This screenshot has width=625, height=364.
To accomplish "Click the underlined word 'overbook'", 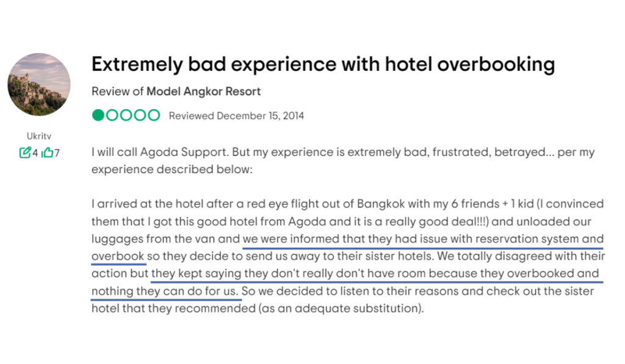I will (x=118, y=256).
